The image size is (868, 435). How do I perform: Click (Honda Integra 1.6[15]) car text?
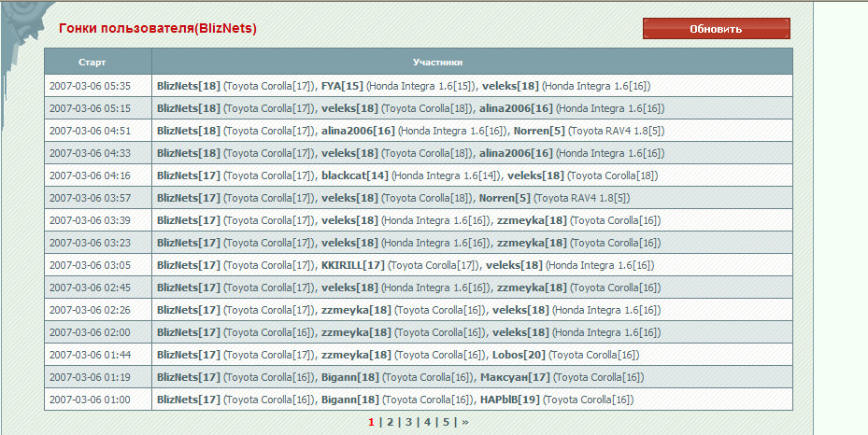coord(421,86)
